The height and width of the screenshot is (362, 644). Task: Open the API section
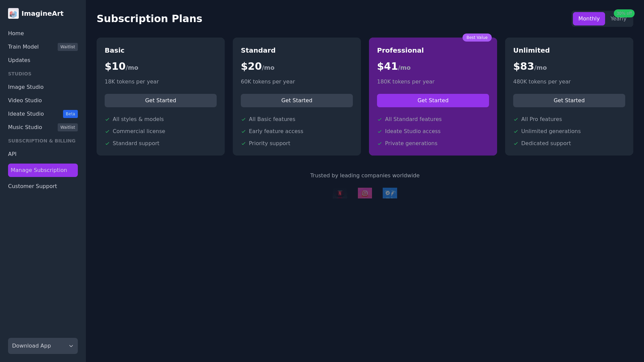(x=12, y=154)
